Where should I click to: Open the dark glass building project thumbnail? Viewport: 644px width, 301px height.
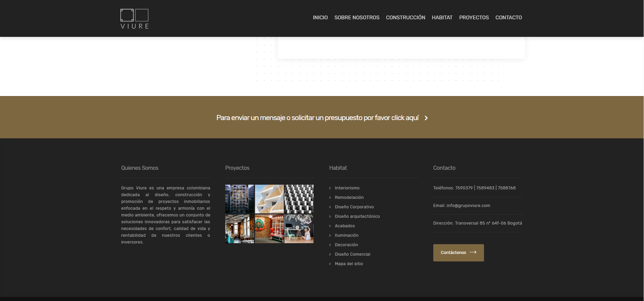[239, 199]
